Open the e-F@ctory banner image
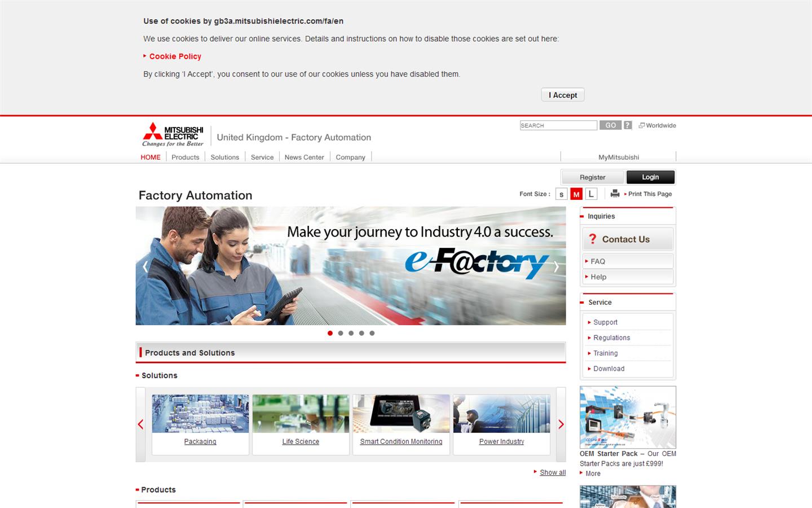Screen dimensions: 812x508 click(x=351, y=266)
